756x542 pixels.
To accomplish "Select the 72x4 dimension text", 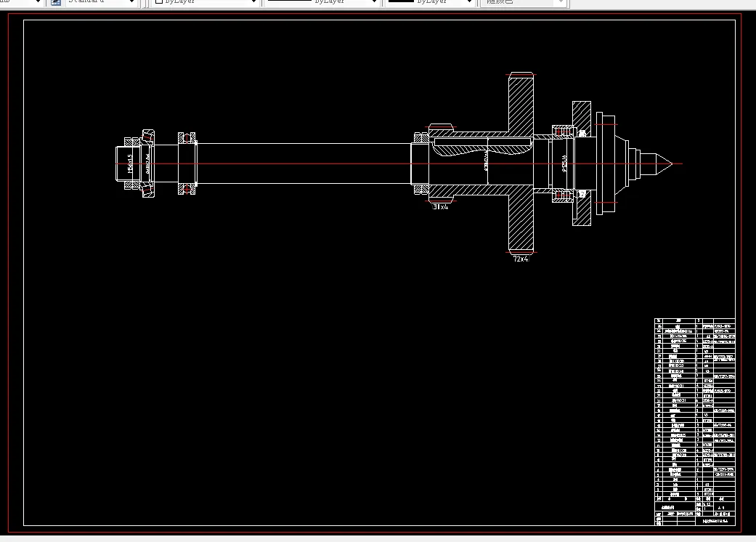I will [521, 259].
